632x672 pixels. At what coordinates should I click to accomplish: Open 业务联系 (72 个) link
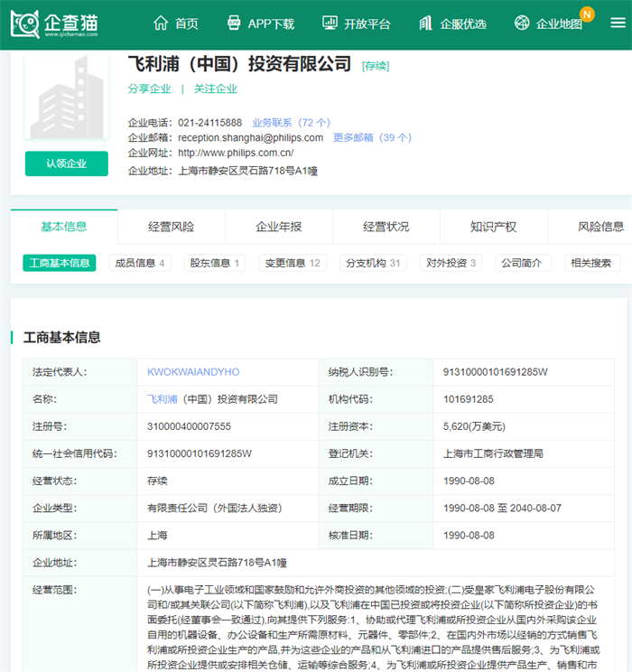(x=291, y=123)
